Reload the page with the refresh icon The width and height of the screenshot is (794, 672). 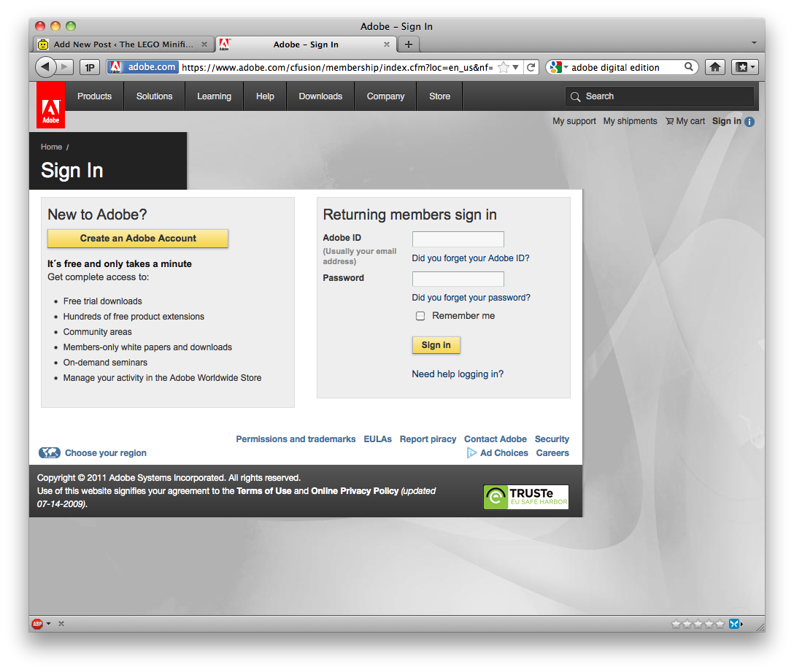531,67
